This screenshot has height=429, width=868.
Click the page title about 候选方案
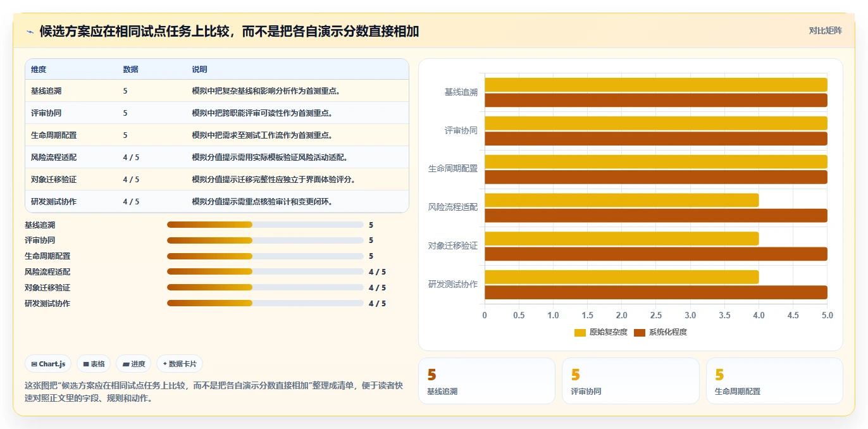[x=229, y=31]
